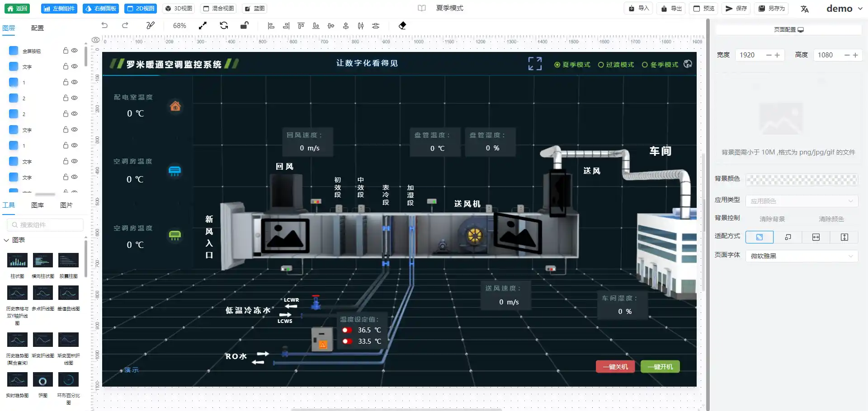Open the 背景颜色 color picker swatch
868x411 pixels.
tap(802, 179)
